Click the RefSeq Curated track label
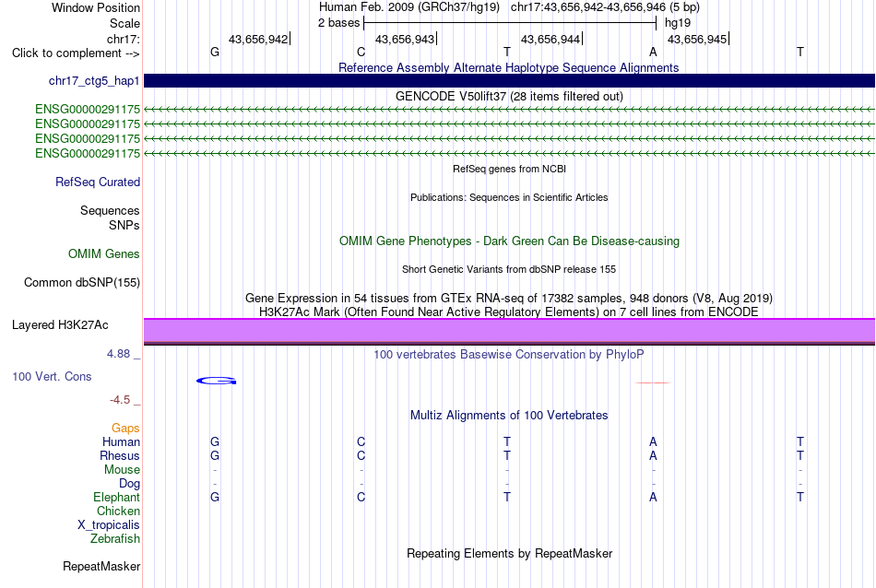This screenshot has height=588, width=876. (x=98, y=182)
